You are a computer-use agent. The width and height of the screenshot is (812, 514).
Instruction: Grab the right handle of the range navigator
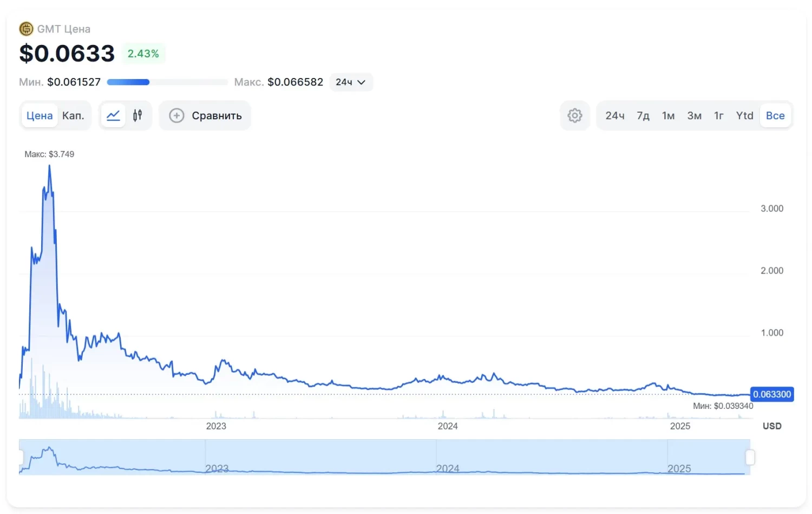point(750,457)
